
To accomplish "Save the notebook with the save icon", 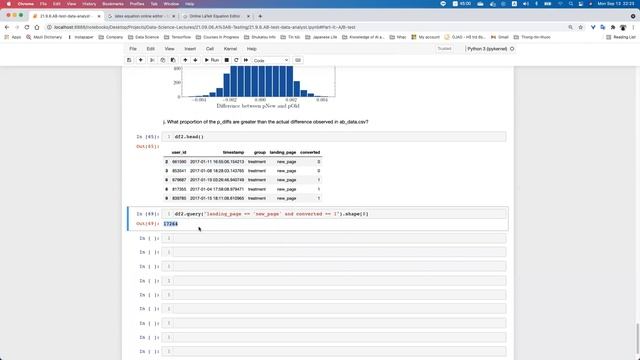I will pos(129,60).
